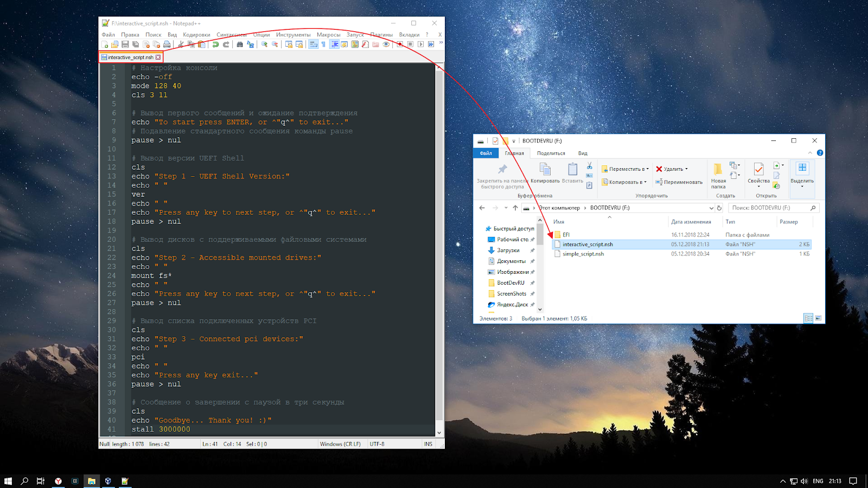The width and height of the screenshot is (868, 488).
Task: Stop macro recording in Notepad++ toolbar
Action: (410, 44)
